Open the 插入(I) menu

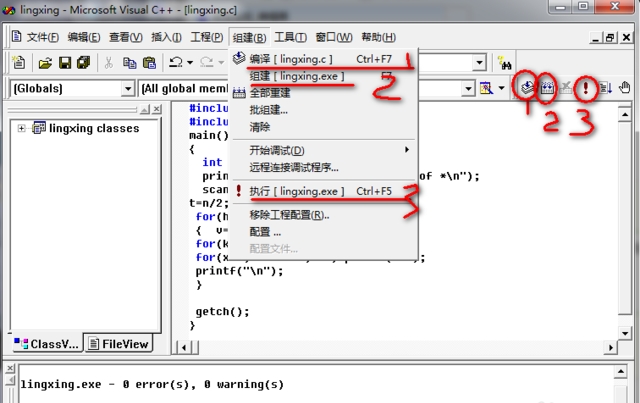coord(166,38)
